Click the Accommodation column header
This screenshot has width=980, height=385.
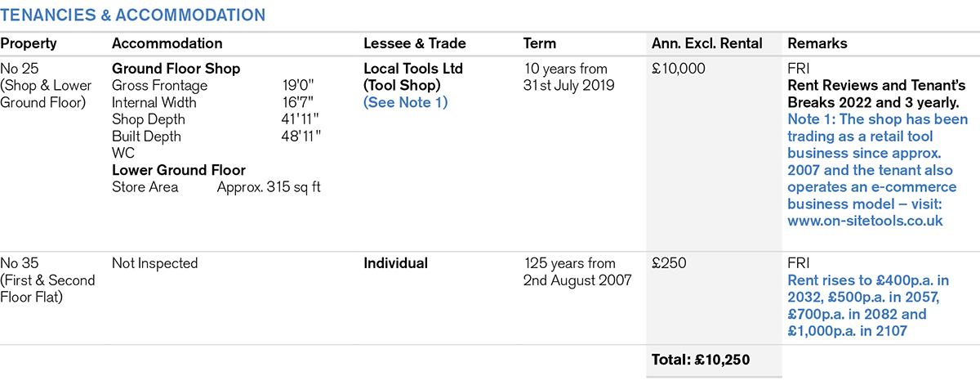(167, 43)
